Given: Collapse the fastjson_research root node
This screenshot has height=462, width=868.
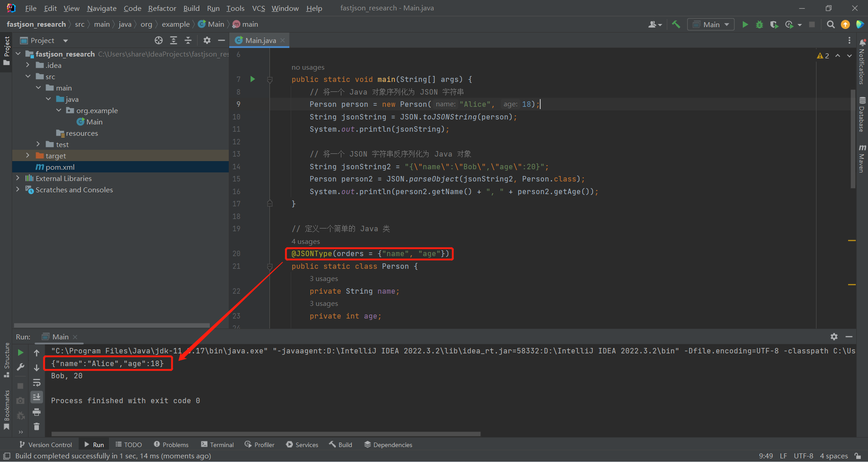Looking at the screenshot, I should click(x=18, y=54).
